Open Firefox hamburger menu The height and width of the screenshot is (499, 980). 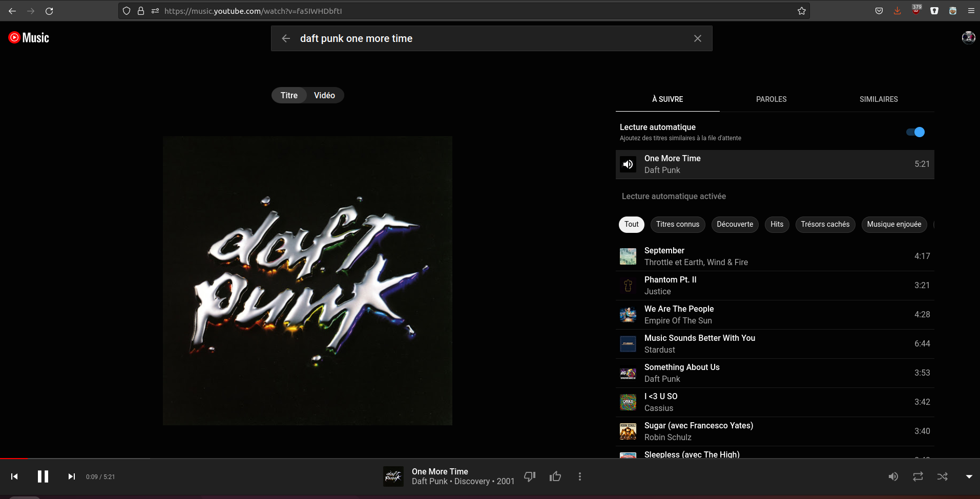tap(971, 11)
